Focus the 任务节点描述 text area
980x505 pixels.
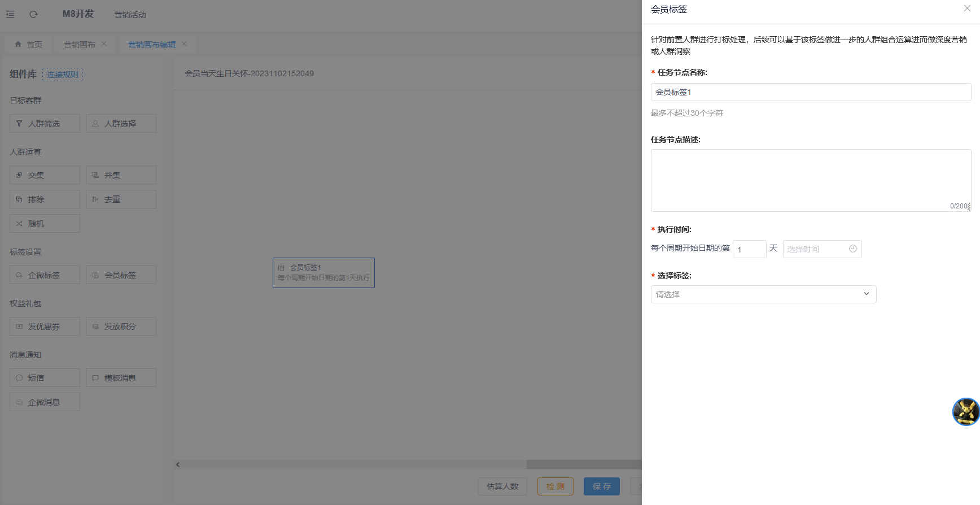pyautogui.click(x=811, y=181)
